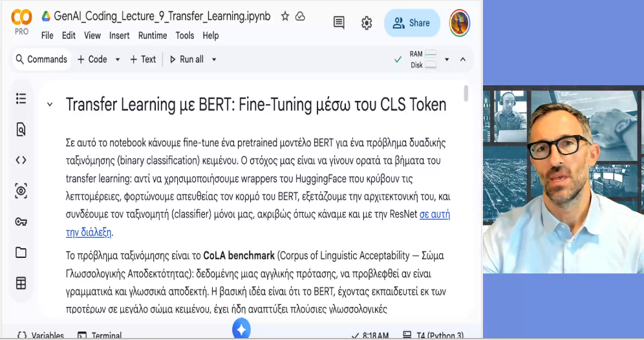The image size is (644, 340).
Task: Open the table of contents sidebar icon
Action: 21,98
